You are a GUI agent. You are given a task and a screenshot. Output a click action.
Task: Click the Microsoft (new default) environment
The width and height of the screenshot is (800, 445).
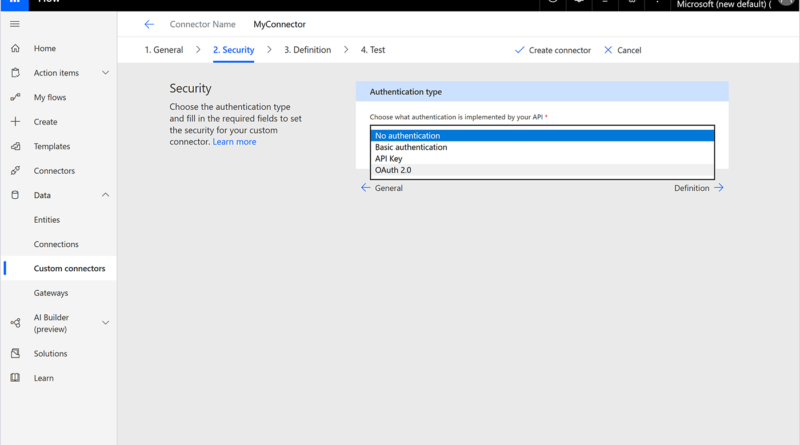tap(723, 4)
